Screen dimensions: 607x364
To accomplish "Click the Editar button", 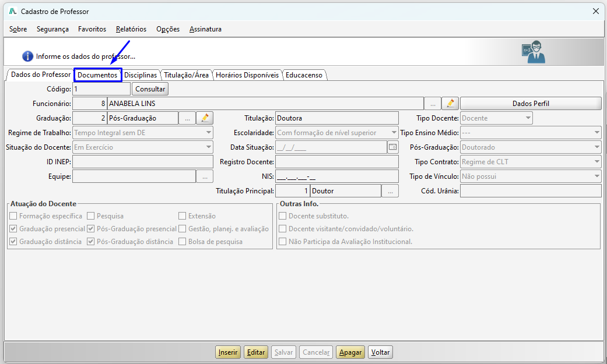I will [256, 352].
